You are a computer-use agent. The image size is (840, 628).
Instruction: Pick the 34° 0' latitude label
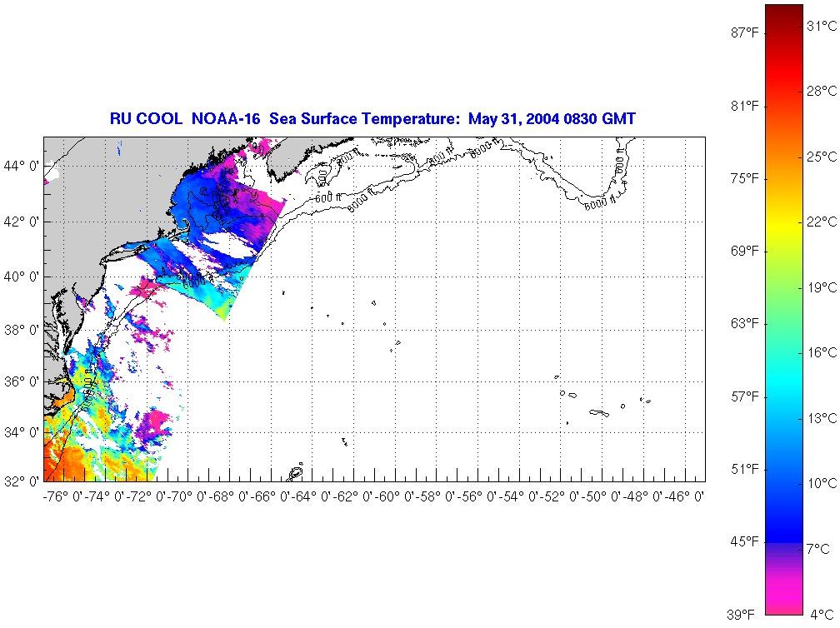click(22, 432)
